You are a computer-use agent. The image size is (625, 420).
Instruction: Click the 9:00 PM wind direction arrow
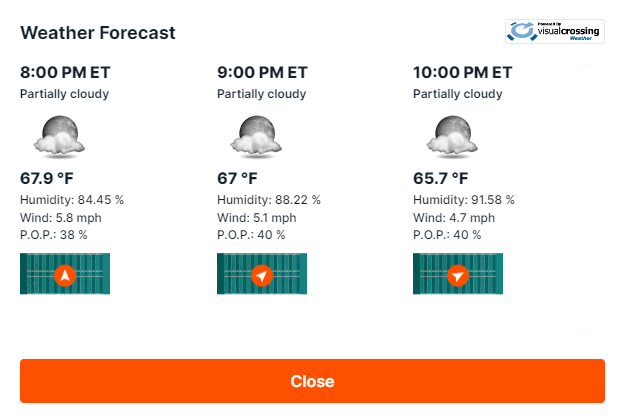pos(262,275)
